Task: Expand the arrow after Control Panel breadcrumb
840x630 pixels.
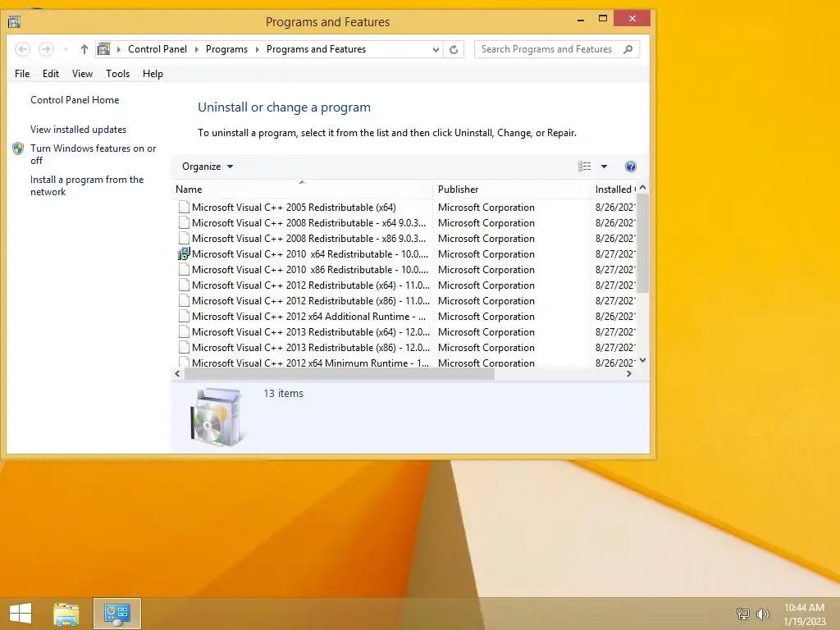Action: [196, 49]
